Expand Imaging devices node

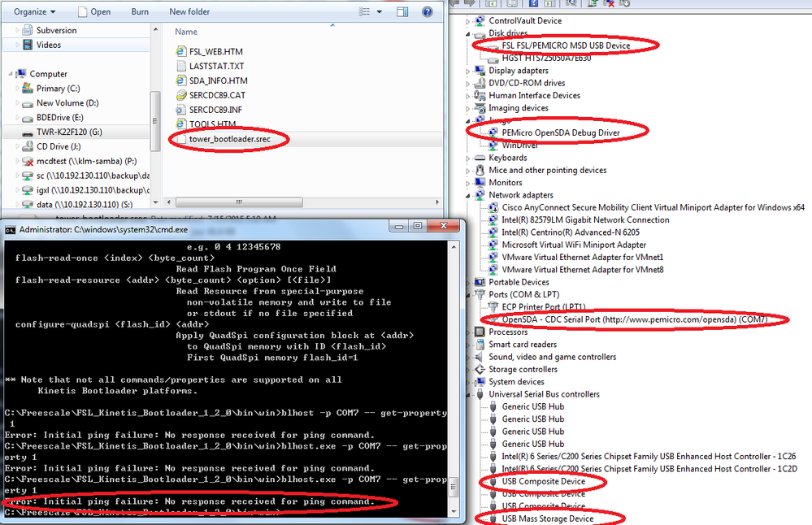tap(467, 108)
